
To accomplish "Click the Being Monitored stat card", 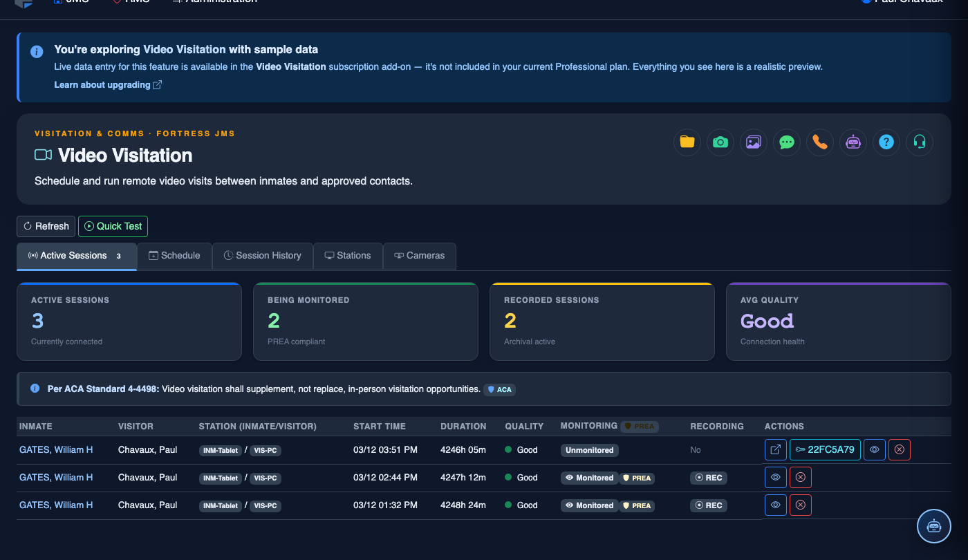I will coord(366,321).
